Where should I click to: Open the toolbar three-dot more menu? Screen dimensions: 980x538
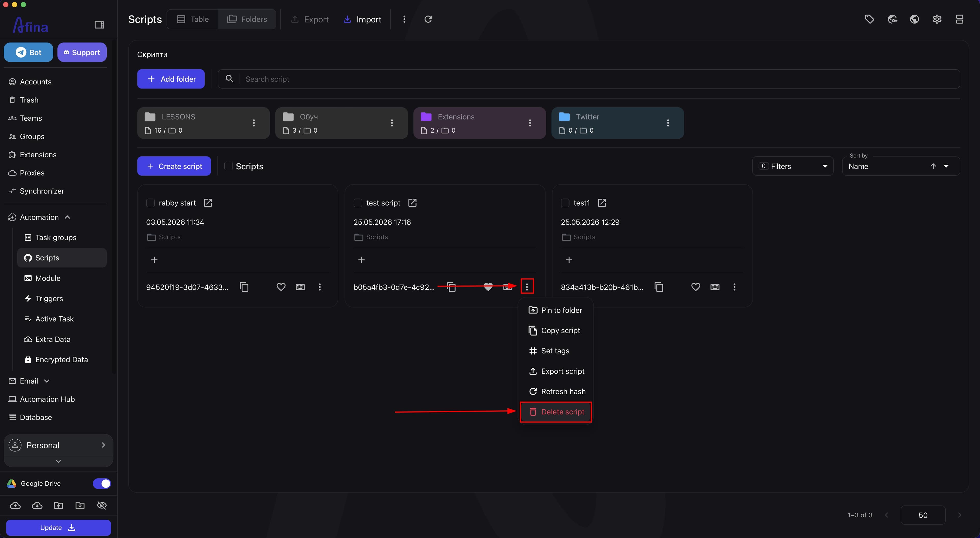tap(404, 19)
